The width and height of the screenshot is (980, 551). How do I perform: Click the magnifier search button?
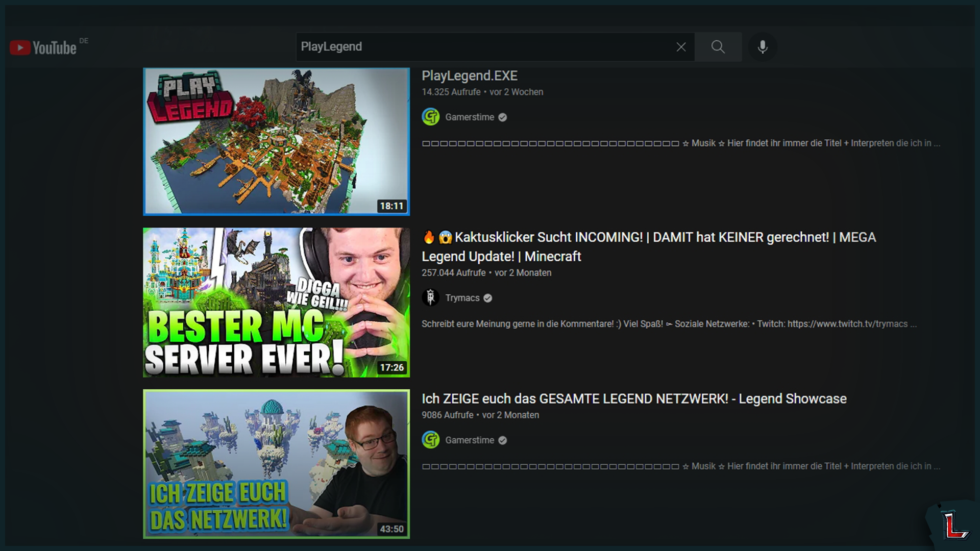point(718,47)
